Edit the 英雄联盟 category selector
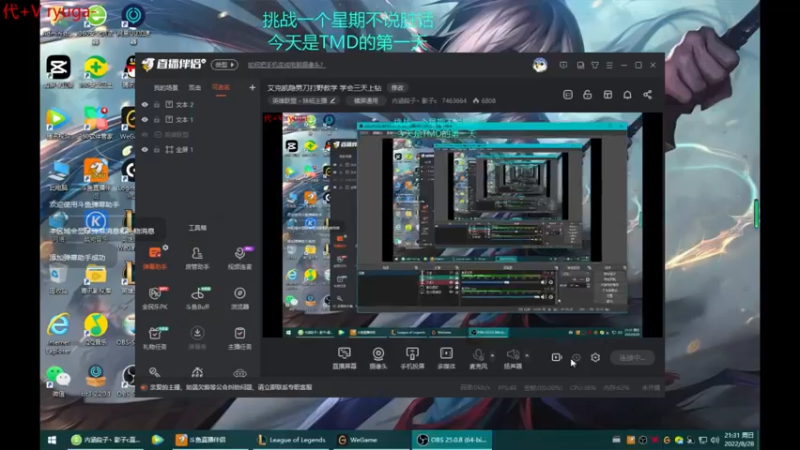This screenshot has width=800, height=450. (x=304, y=101)
